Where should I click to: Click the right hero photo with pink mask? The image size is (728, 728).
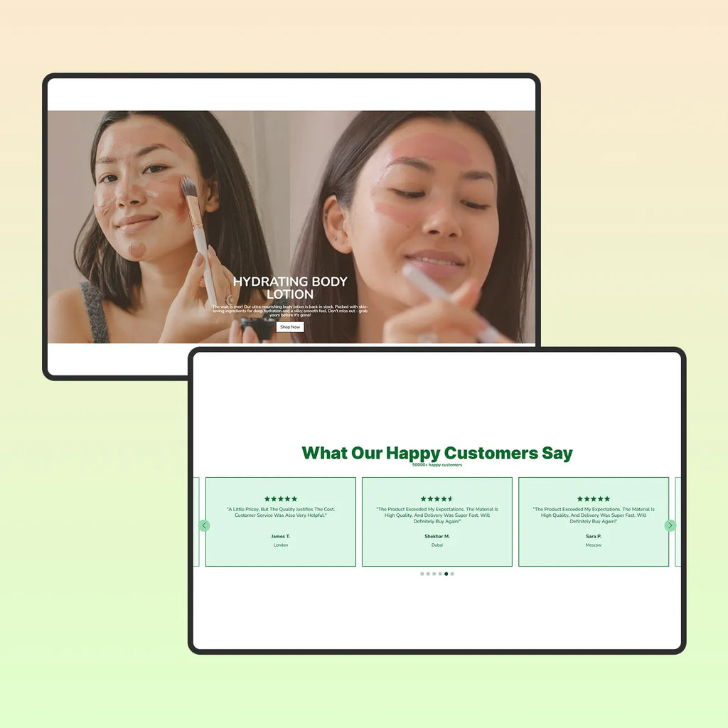tap(413, 227)
